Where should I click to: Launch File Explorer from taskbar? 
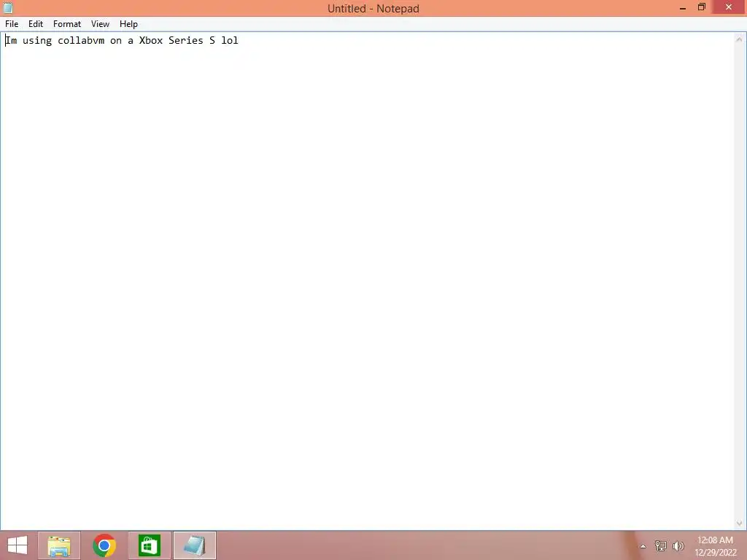[59, 545]
